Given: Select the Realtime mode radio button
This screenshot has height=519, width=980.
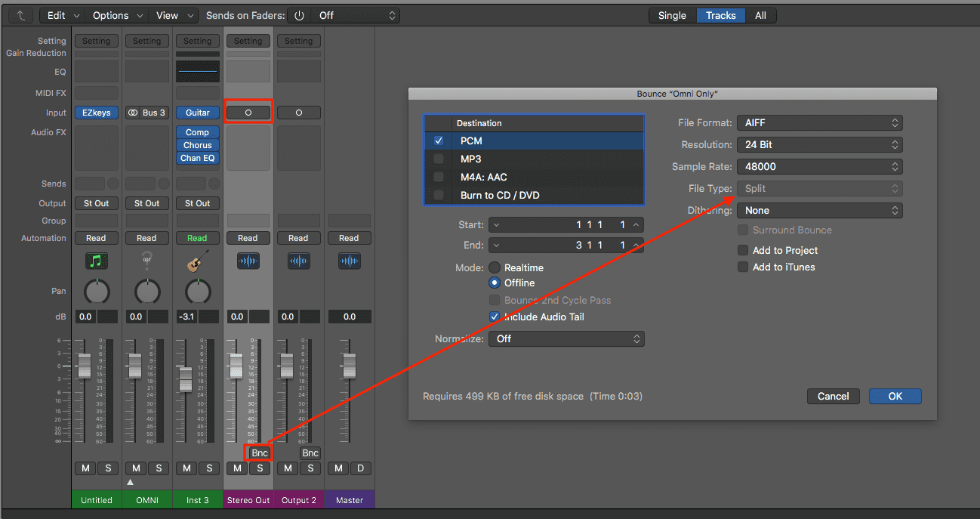Looking at the screenshot, I should 495,267.
